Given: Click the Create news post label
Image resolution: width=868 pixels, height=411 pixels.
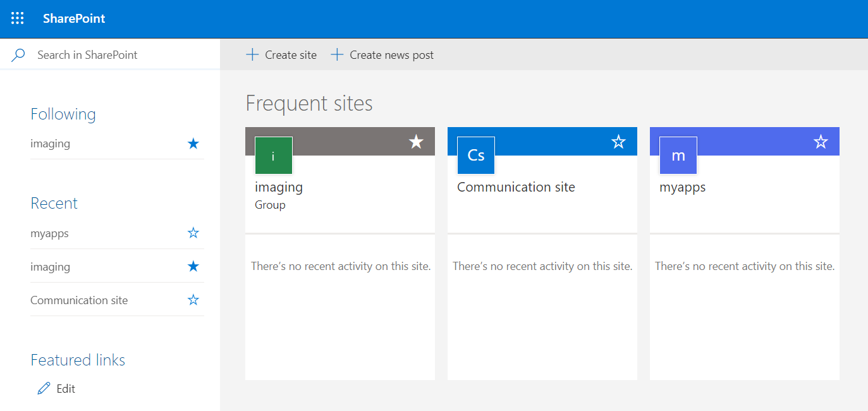Looking at the screenshot, I should [392, 55].
